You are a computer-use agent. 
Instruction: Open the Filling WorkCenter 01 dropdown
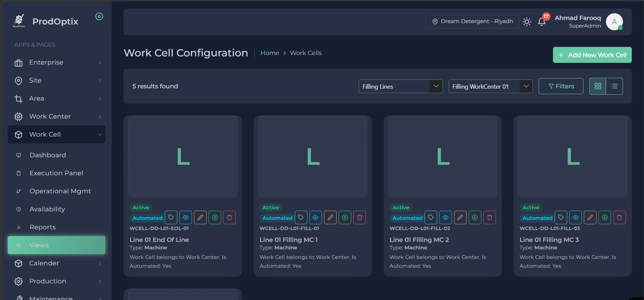(x=491, y=86)
